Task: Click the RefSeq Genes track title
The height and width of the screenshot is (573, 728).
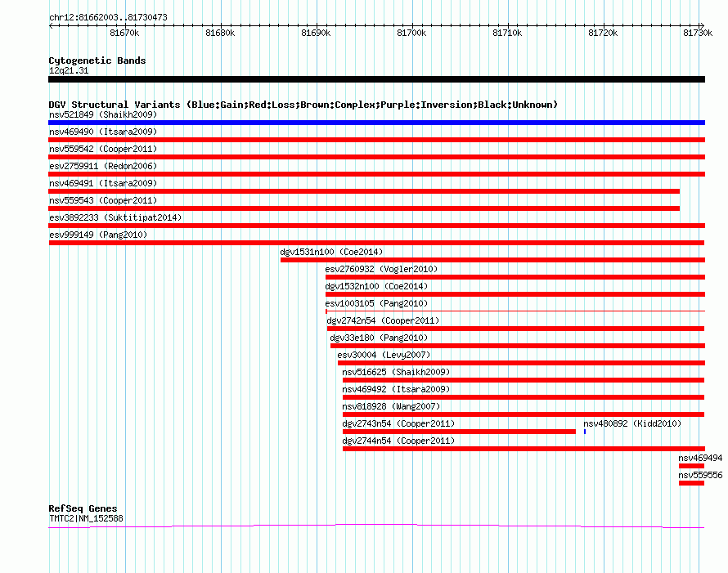Action: pyautogui.click(x=83, y=508)
